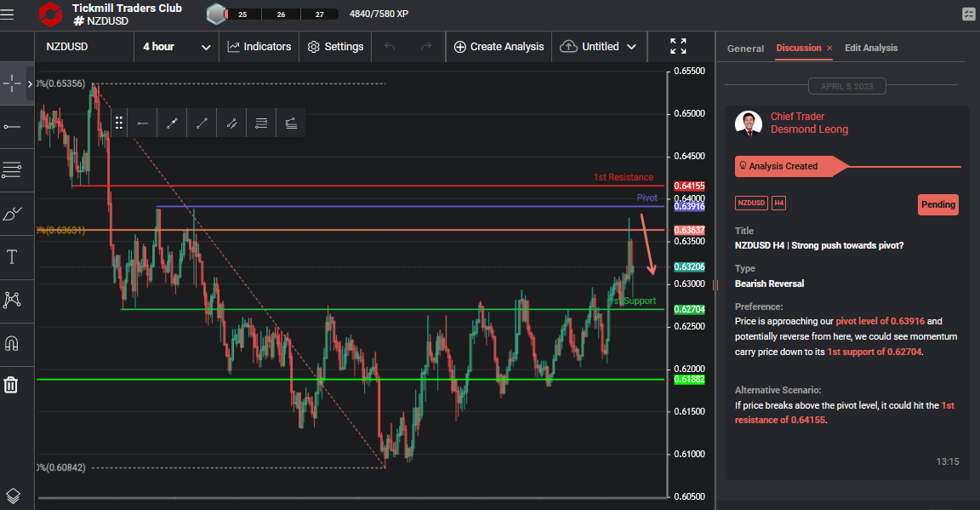
Task: Select the Discussion tab
Action: coord(799,48)
